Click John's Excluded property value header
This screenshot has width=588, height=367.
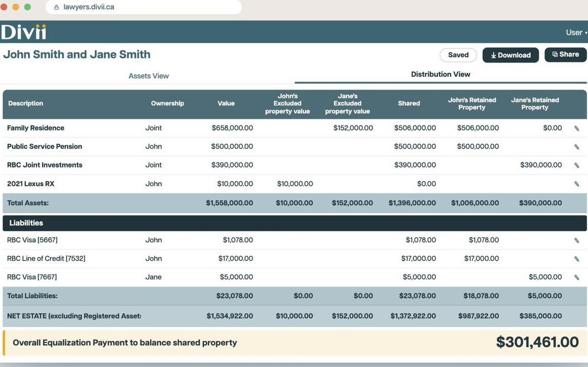coord(287,104)
